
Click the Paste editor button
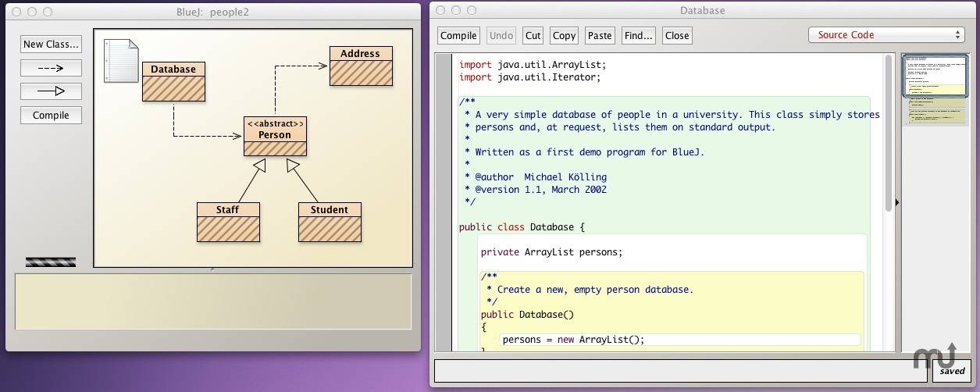click(600, 35)
